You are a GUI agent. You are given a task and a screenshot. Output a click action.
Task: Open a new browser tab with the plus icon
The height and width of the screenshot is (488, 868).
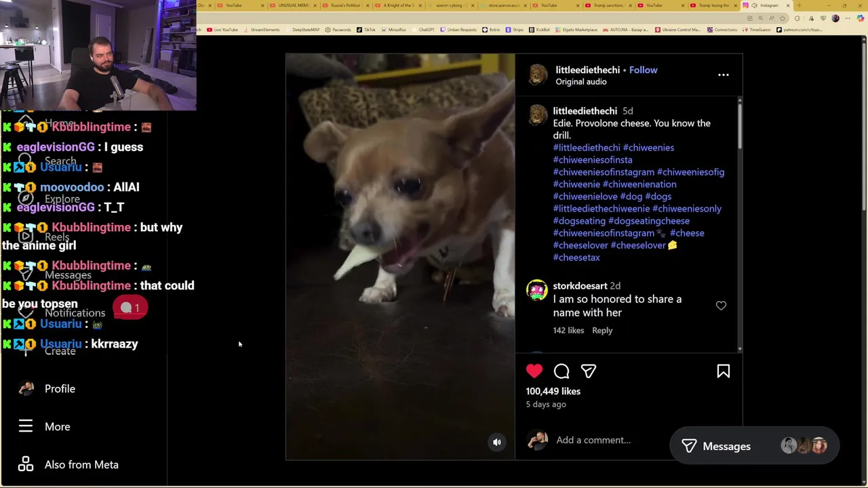pyautogui.click(x=799, y=5)
